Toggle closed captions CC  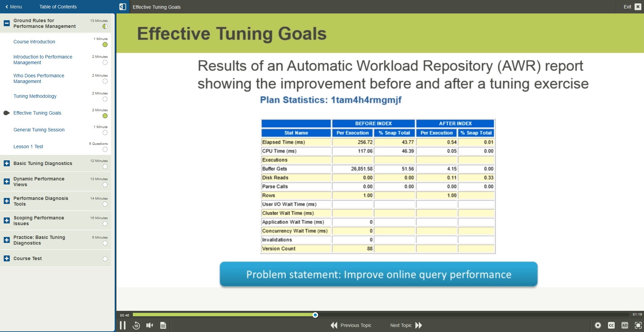(611, 325)
